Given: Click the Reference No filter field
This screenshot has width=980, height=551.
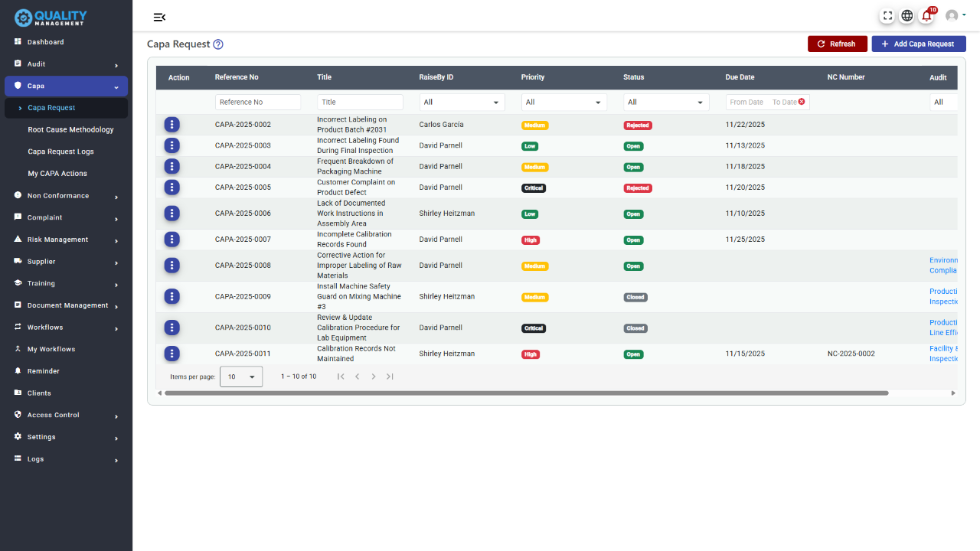Looking at the screenshot, I should [257, 102].
